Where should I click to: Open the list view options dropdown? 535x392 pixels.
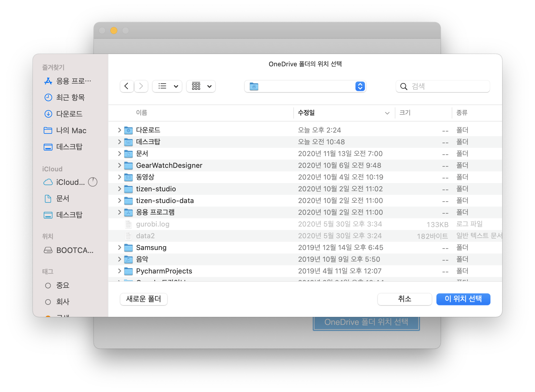(167, 86)
